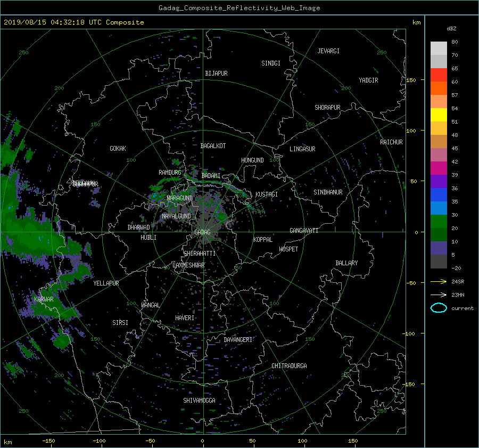The image size is (479, 448).
Task: Click the JEVARGI city label
Action: click(328, 51)
